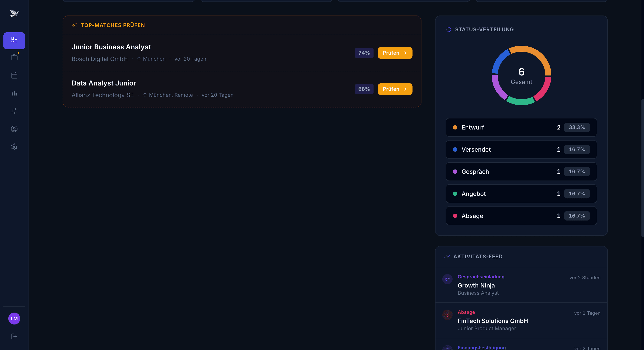Open the bar chart statistics icon
This screenshot has width=644, height=350.
click(x=14, y=93)
